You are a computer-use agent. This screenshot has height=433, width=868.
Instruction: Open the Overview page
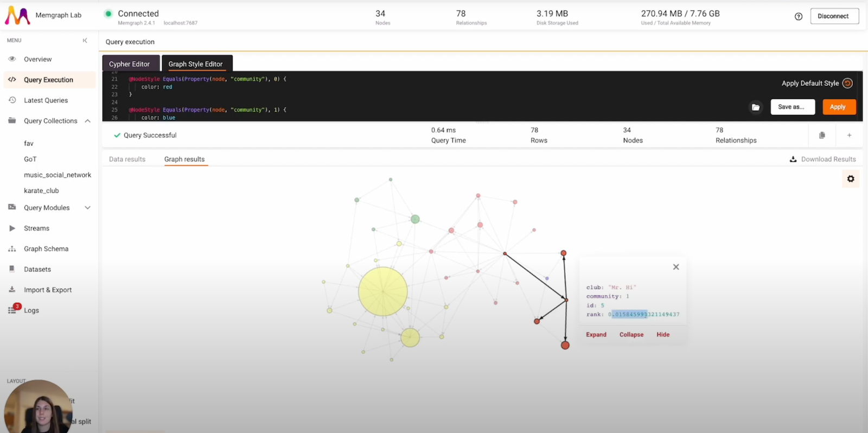click(x=37, y=59)
